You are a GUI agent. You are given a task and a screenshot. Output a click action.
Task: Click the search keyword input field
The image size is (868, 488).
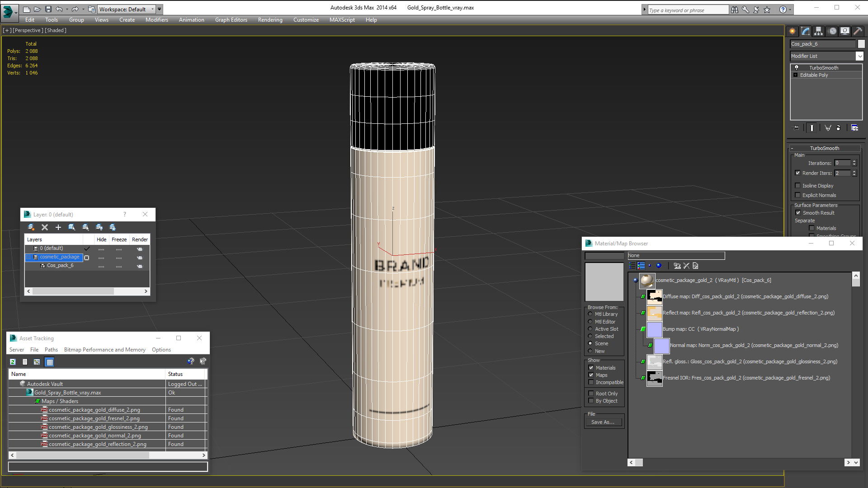688,10
